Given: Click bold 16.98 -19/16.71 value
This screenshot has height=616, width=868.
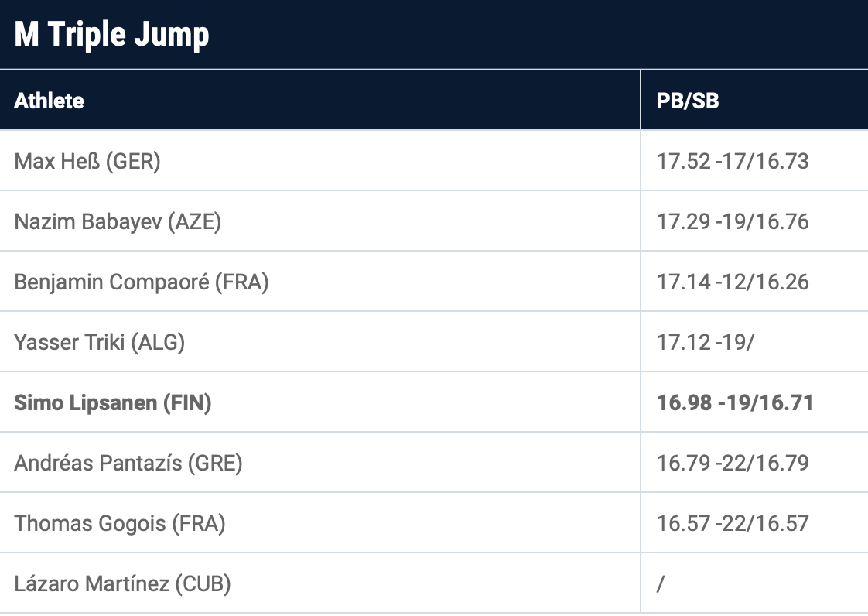Looking at the screenshot, I should point(734,402).
